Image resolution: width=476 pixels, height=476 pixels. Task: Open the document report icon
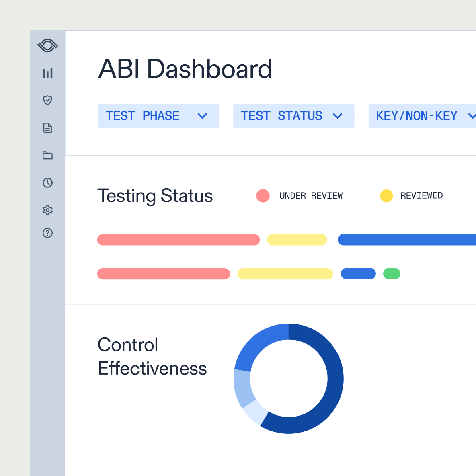tap(47, 128)
